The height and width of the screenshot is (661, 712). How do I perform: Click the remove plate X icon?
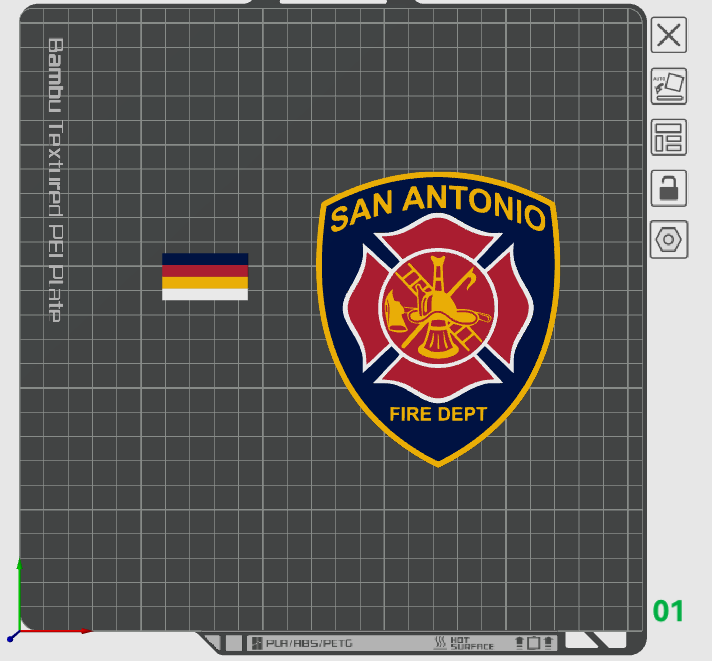tap(668, 35)
